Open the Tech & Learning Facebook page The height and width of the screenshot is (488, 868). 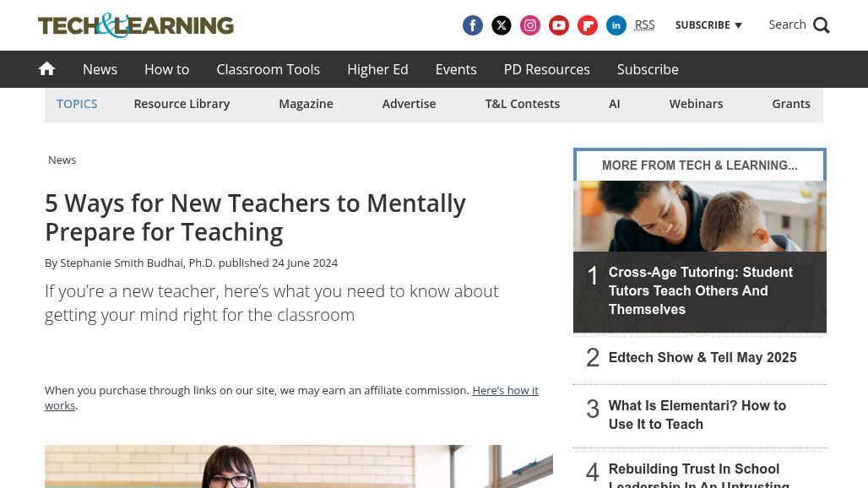[x=472, y=25]
